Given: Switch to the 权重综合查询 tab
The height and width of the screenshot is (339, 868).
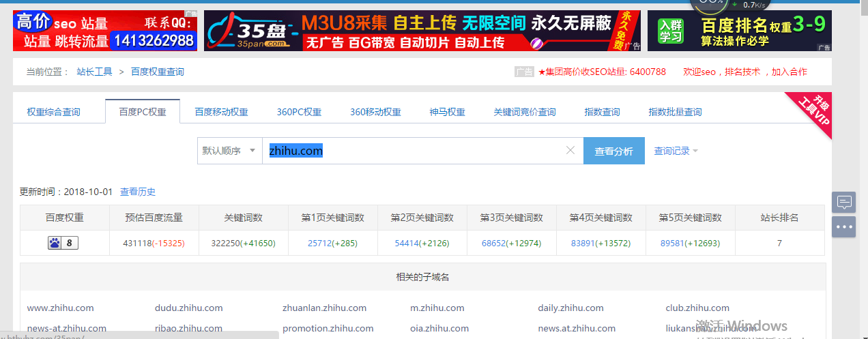Looking at the screenshot, I should pyautogui.click(x=53, y=112).
